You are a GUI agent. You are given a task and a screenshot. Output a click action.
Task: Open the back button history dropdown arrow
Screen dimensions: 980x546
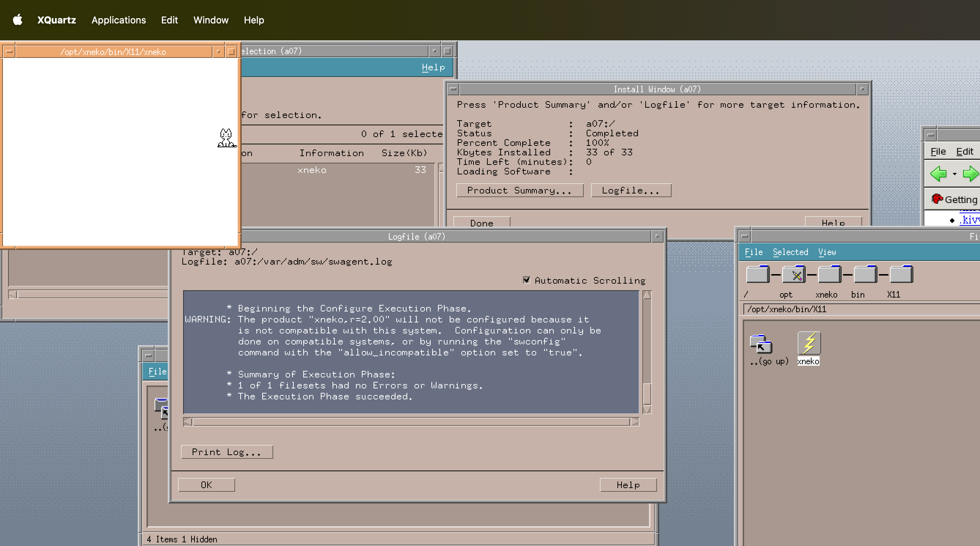[954, 174]
